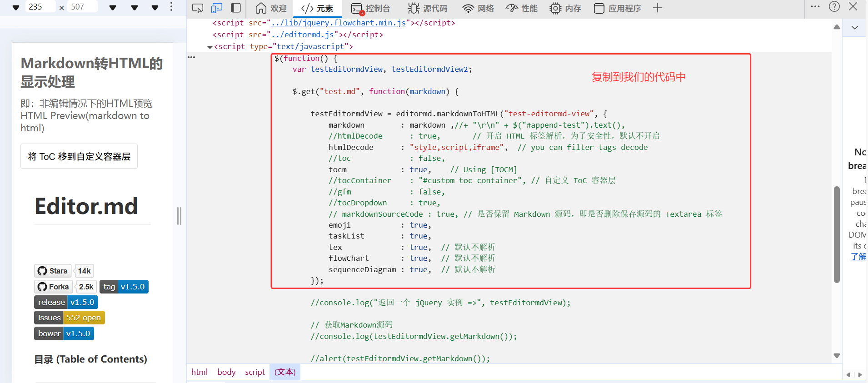
Task: Click the GitHub Stars badge
Action: [x=53, y=271]
